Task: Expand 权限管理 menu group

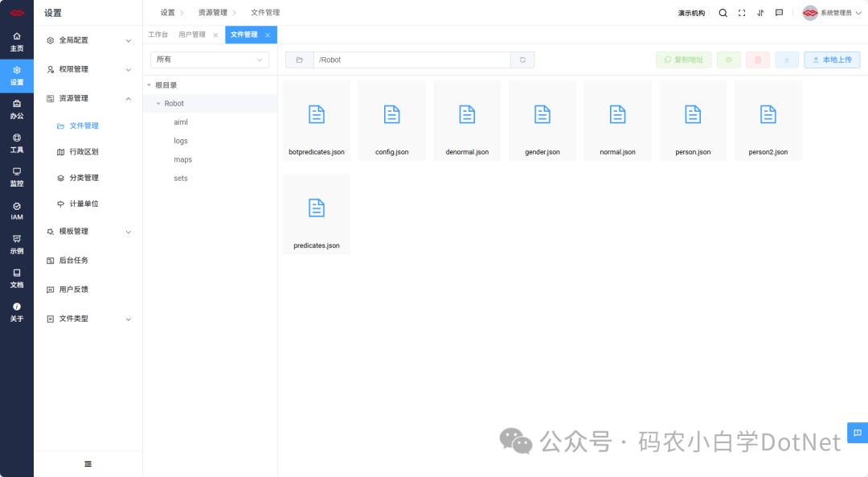Action: pyautogui.click(x=88, y=69)
